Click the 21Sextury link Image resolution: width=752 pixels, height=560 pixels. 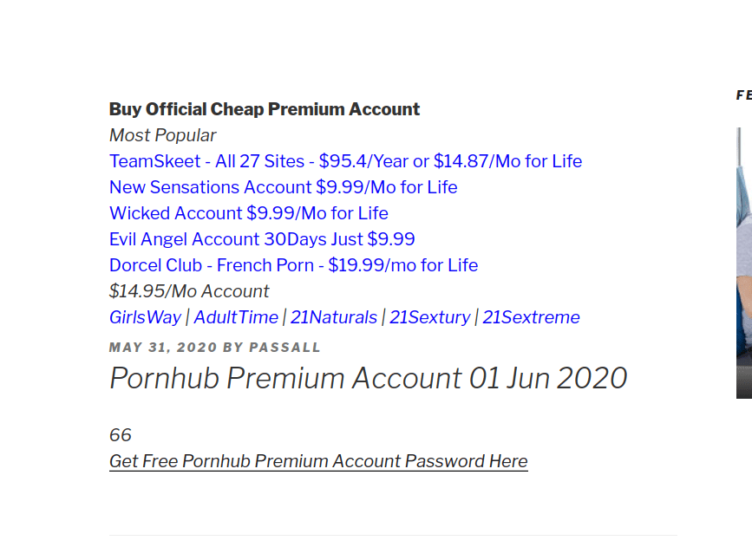tap(429, 317)
